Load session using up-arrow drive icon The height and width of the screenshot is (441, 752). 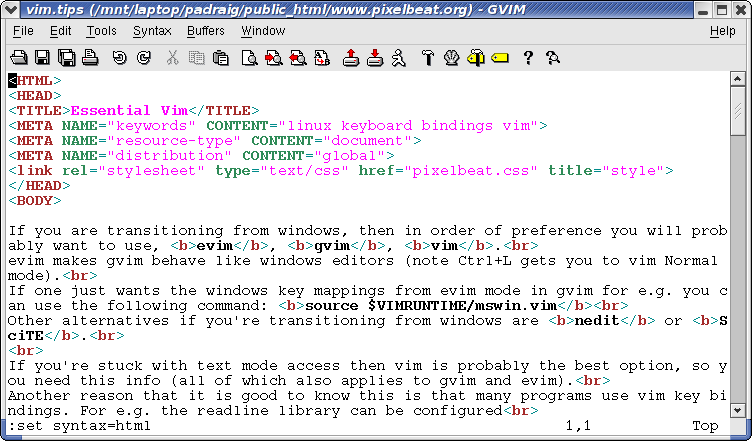point(351,58)
